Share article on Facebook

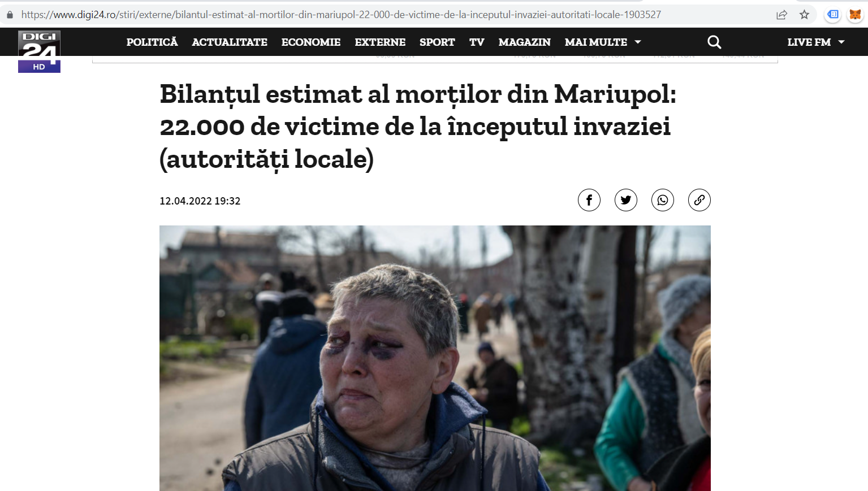pos(589,200)
